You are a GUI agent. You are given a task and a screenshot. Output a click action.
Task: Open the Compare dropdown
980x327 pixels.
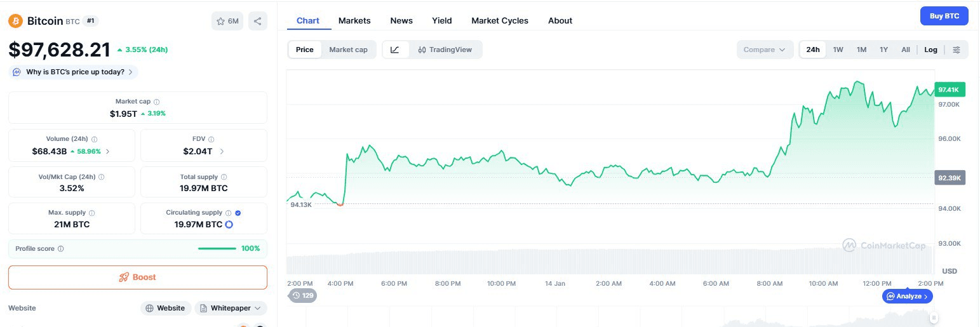click(x=765, y=50)
